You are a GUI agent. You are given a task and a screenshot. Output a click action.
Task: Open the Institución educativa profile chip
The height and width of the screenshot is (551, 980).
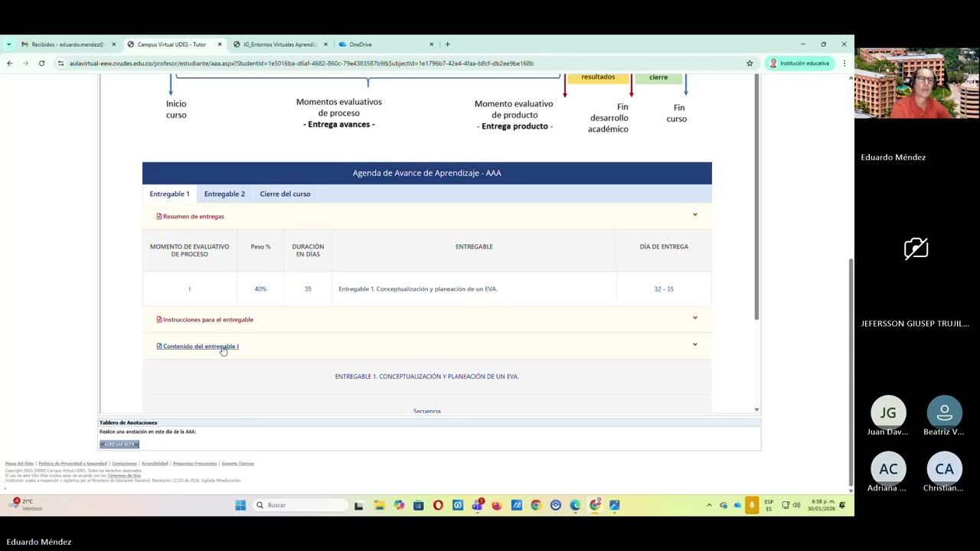[x=800, y=64]
